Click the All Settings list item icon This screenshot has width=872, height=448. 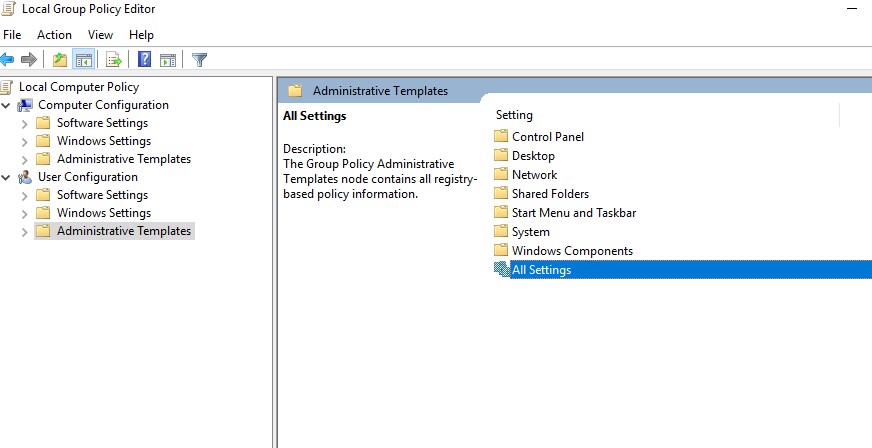502,270
